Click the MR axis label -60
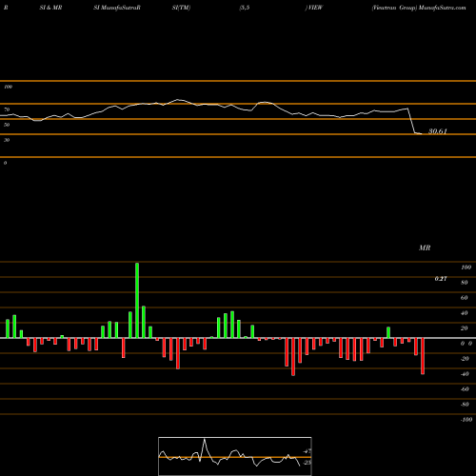The width and height of the screenshot is (476, 476). pos(465,389)
